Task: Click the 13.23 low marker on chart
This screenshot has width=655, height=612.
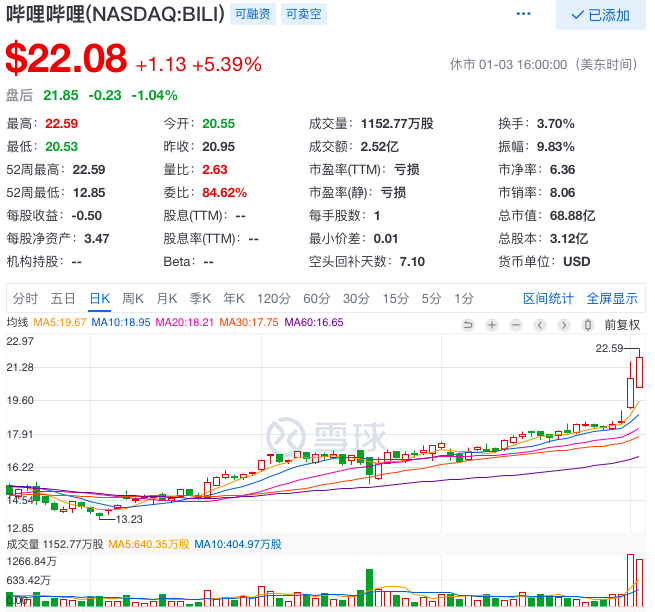Action: point(129,519)
